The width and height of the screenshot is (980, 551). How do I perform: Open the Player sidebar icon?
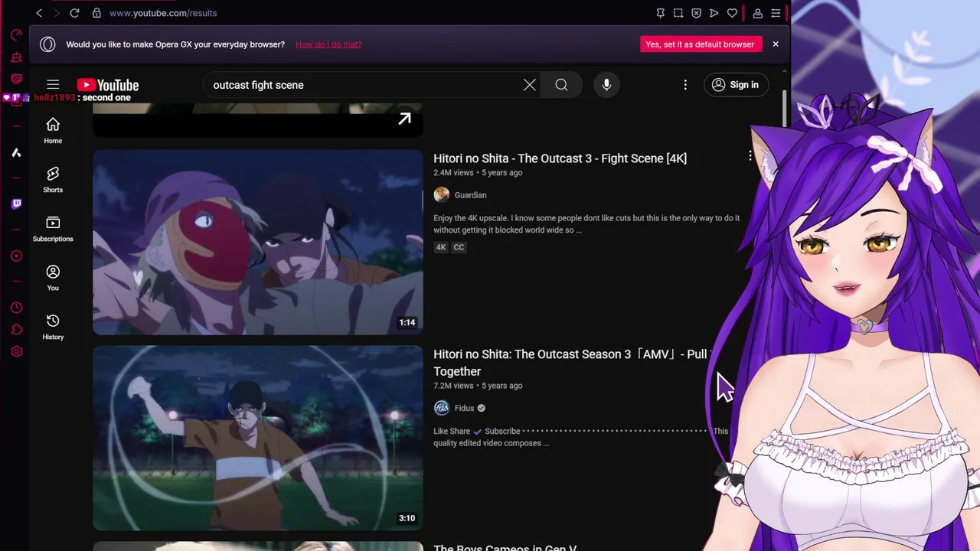coord(16,256)
